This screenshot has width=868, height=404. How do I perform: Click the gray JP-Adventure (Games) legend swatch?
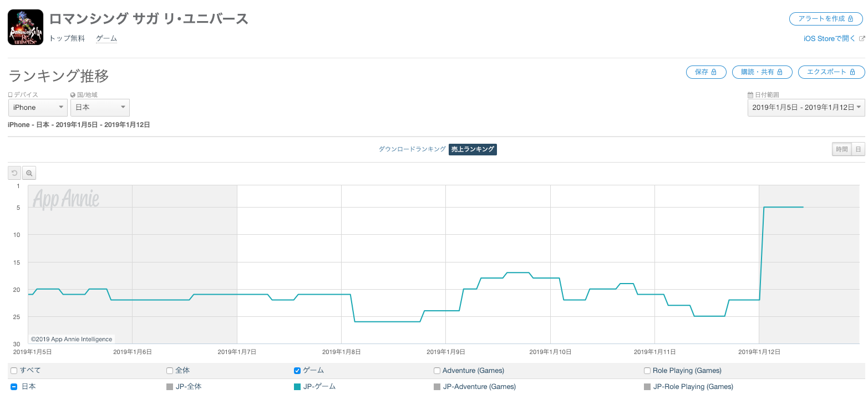[437, 387]
